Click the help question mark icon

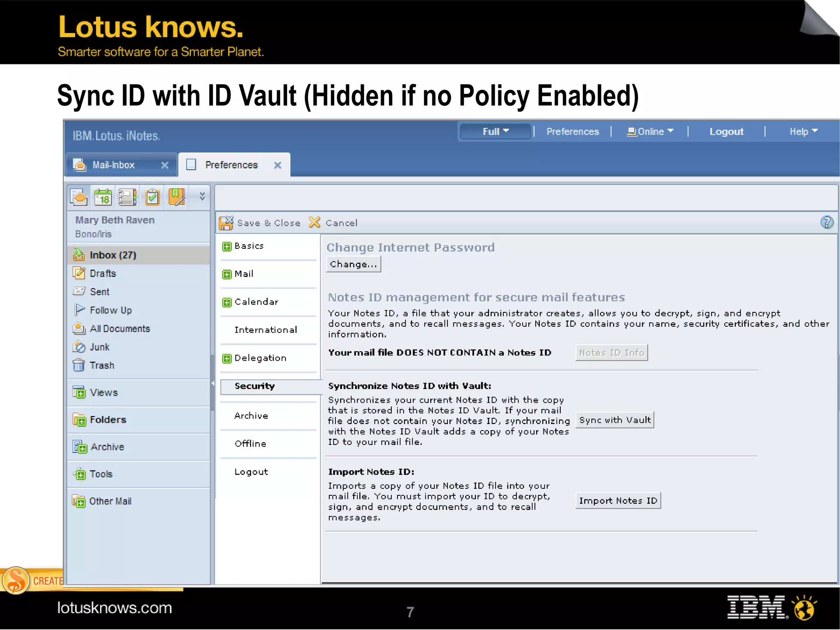pos(826,222)
